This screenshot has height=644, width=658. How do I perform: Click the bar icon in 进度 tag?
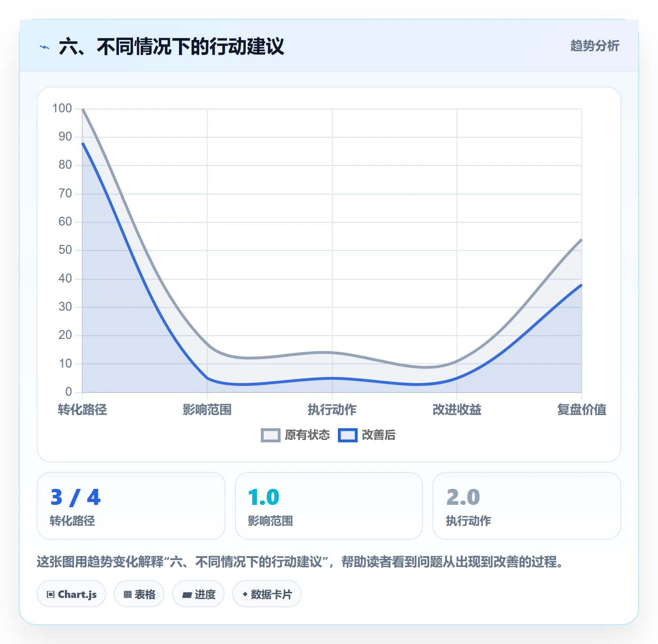187,595
